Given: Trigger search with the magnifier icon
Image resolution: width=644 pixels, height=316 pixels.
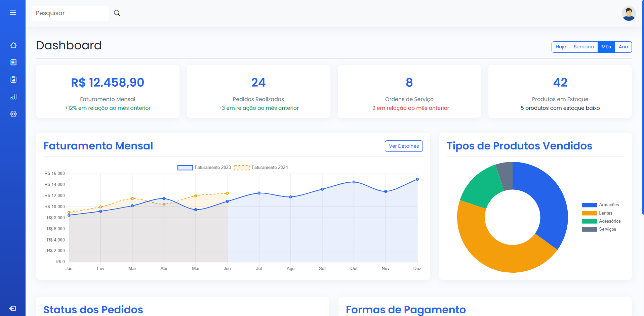Looking at the screenshot, I should coord(117,13).
